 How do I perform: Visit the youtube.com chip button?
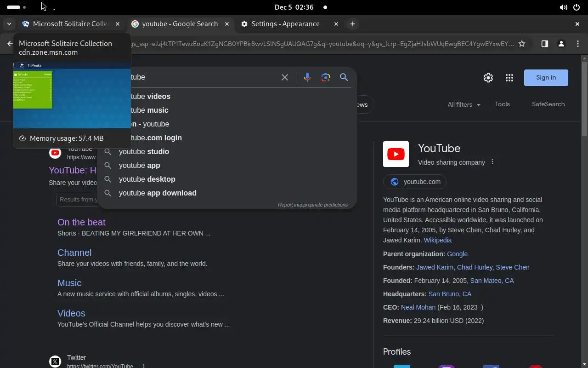tap(415, 182)
